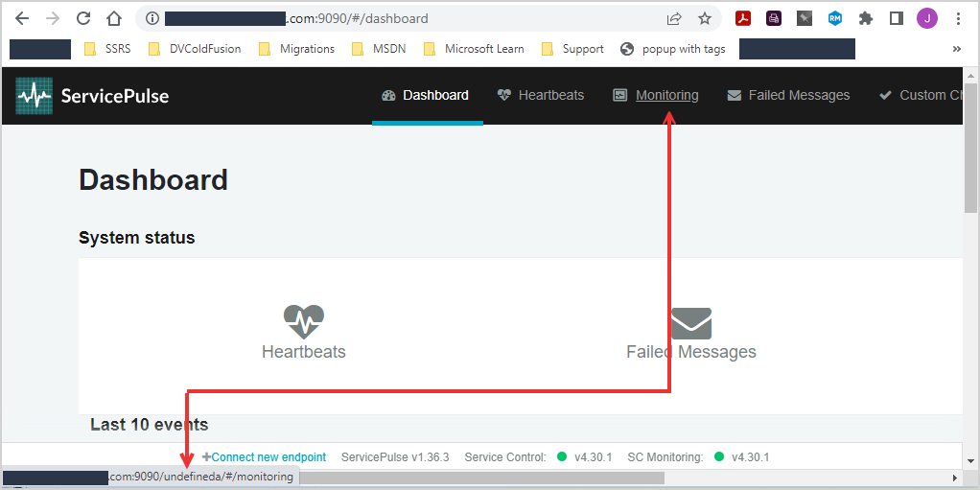
Task: Share this page from address bar
Action: pyautogui.click(x=674, y=19)
